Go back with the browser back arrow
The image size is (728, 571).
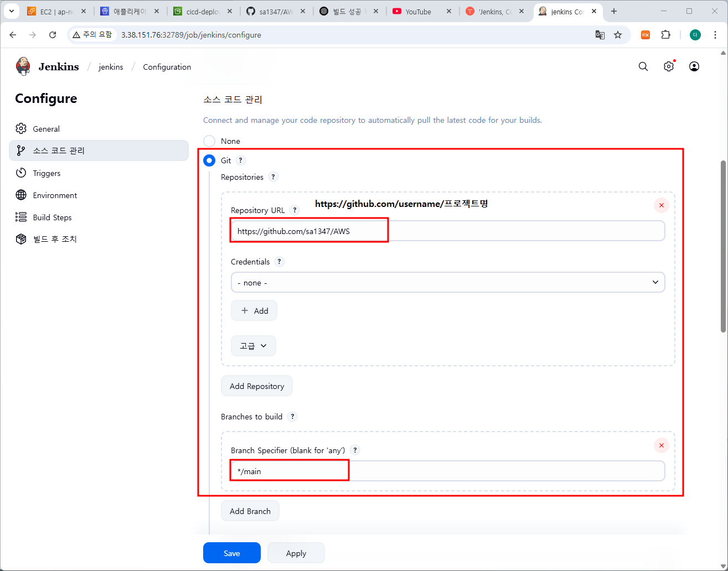point(13,35)
